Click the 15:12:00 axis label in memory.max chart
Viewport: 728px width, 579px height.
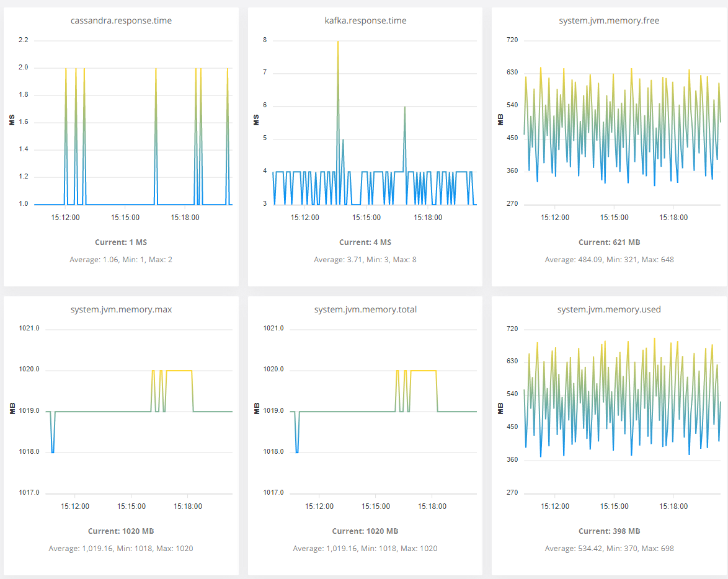click(74, 506)
